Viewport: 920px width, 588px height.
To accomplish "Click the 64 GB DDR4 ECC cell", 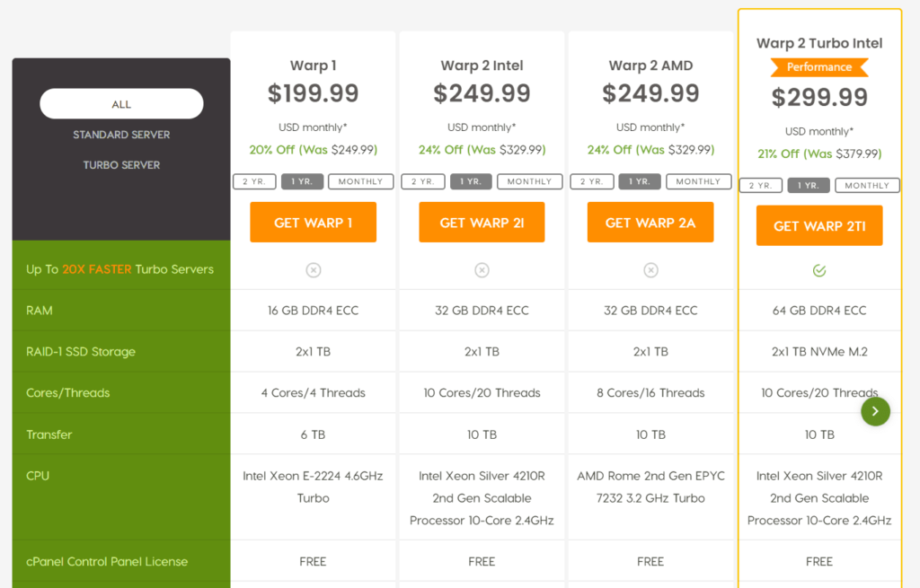I will click(x=819, y=311).
